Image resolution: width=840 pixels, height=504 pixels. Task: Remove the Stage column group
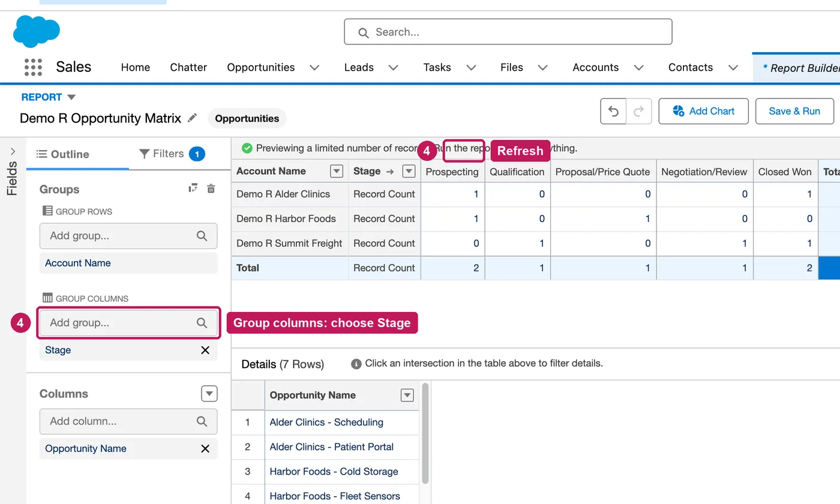(205, 350)
